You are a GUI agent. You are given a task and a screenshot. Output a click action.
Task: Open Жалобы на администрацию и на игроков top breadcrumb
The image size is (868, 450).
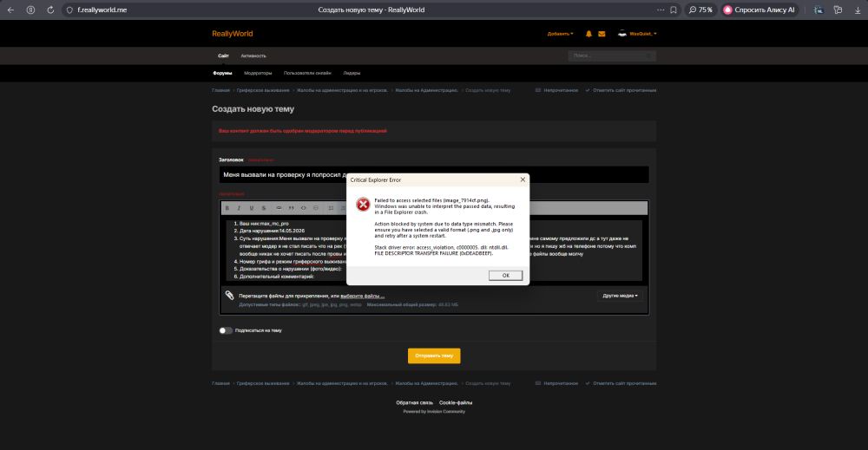[342, 90]
